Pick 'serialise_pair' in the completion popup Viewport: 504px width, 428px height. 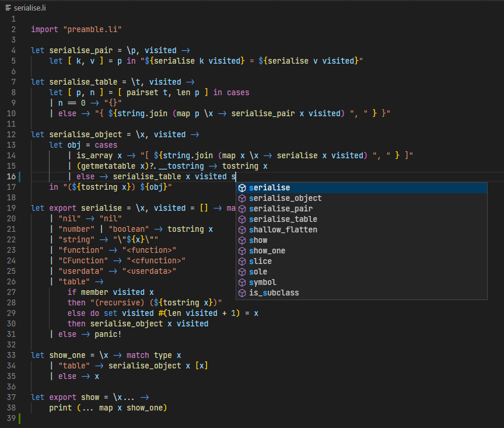coord(362,209)
